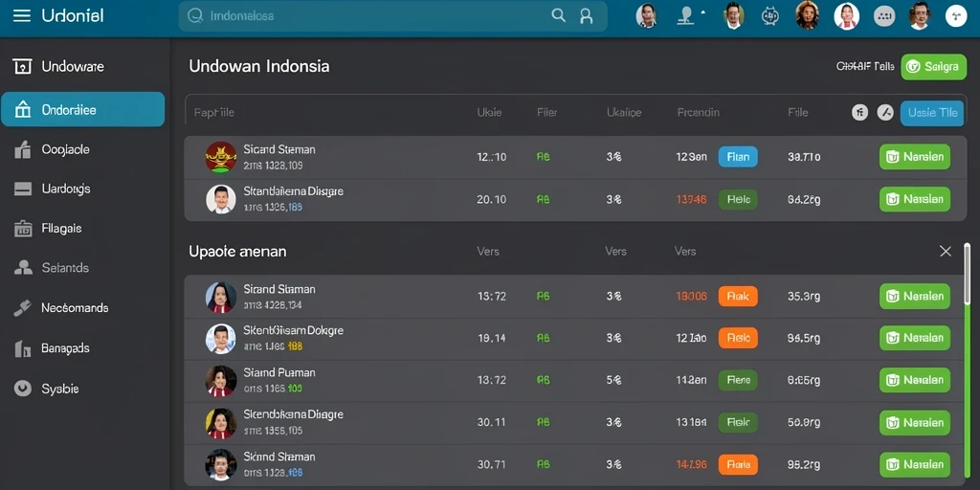
Task: Click the blue Ussie Tile button
Action: coord(932,113)
